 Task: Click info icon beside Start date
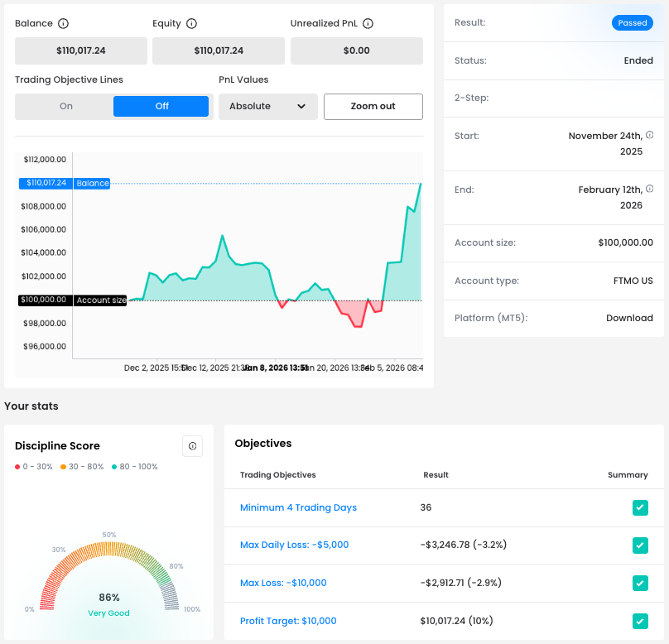point(649,135)
